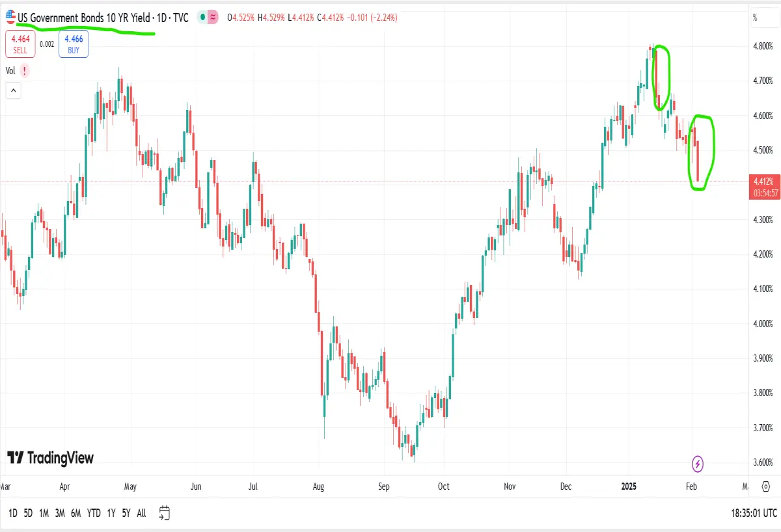781x532 pixels.
Task: Click the US flag symbol logo
Action: (11, 18)
